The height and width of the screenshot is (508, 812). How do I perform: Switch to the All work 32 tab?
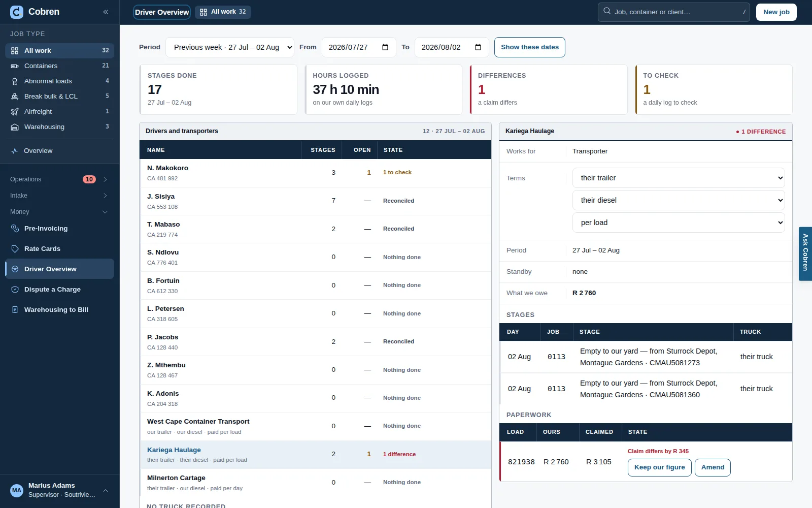click(x=223, y=12)
